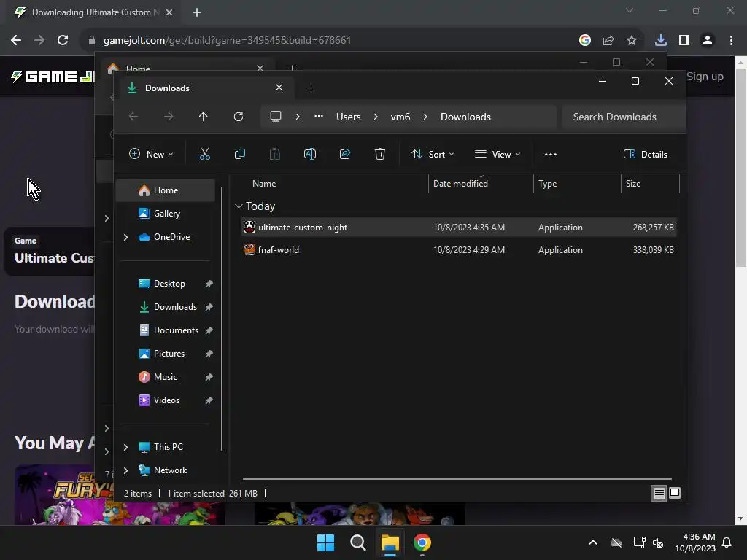The height and width of the screenshot is (560, 747).
Task: Click the Copy icon in Explorer toolbar
Action: [x=239, y=154]
